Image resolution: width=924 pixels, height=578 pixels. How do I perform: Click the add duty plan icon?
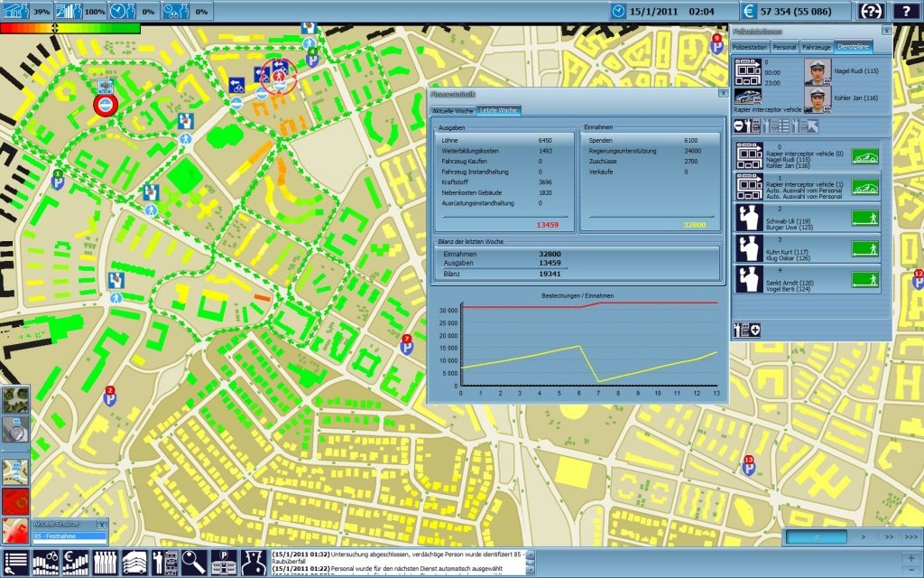tap(748, 331)
